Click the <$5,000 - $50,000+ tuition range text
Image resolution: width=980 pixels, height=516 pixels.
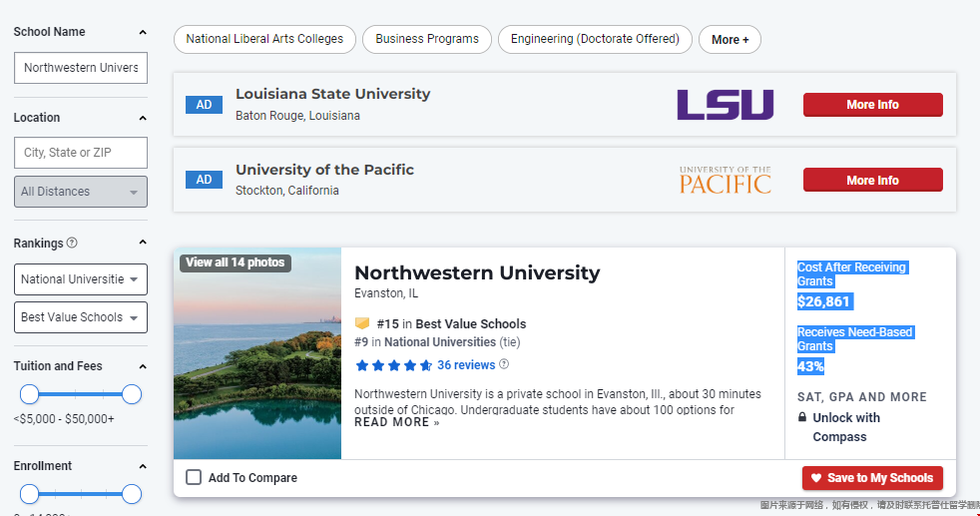tap(64, 418)
